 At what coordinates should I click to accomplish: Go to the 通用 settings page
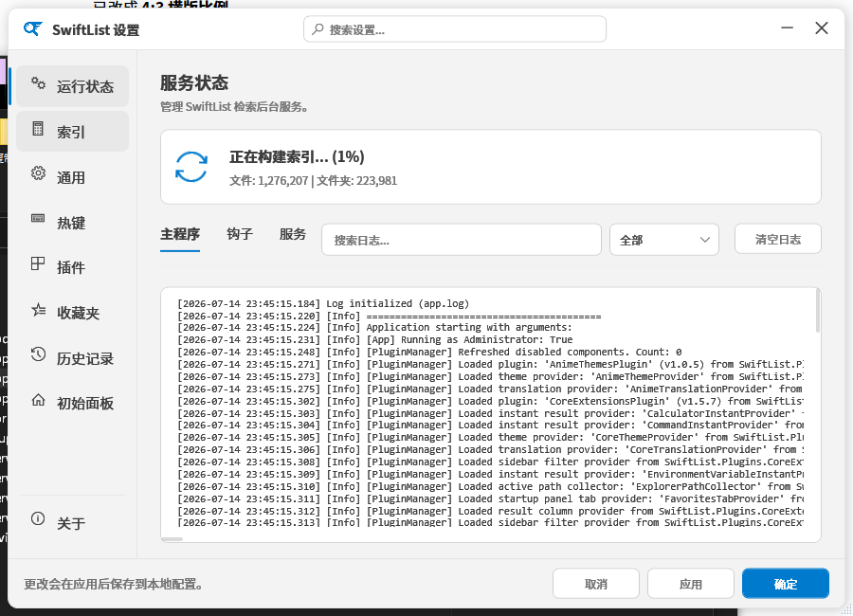point(72,177)
